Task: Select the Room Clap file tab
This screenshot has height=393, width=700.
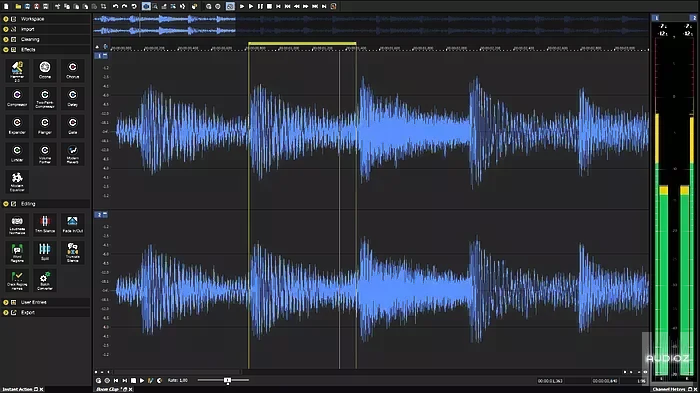Action: click(108, 389)
